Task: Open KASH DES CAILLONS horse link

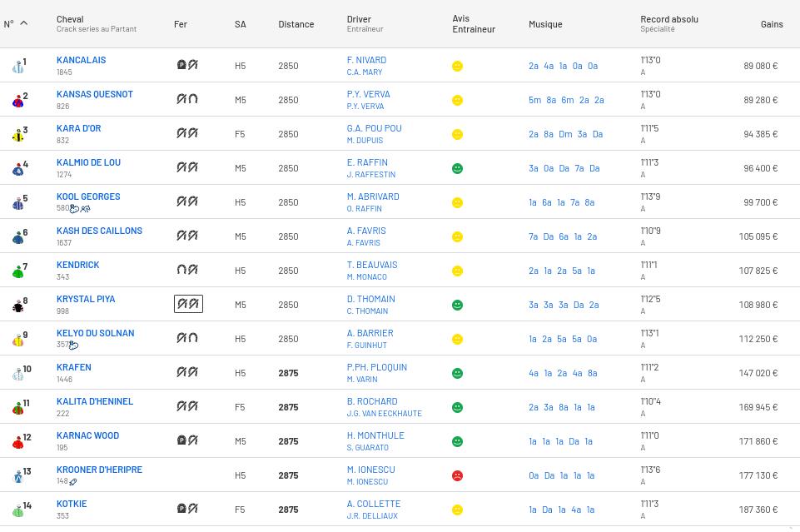Action: click(99, 231)
